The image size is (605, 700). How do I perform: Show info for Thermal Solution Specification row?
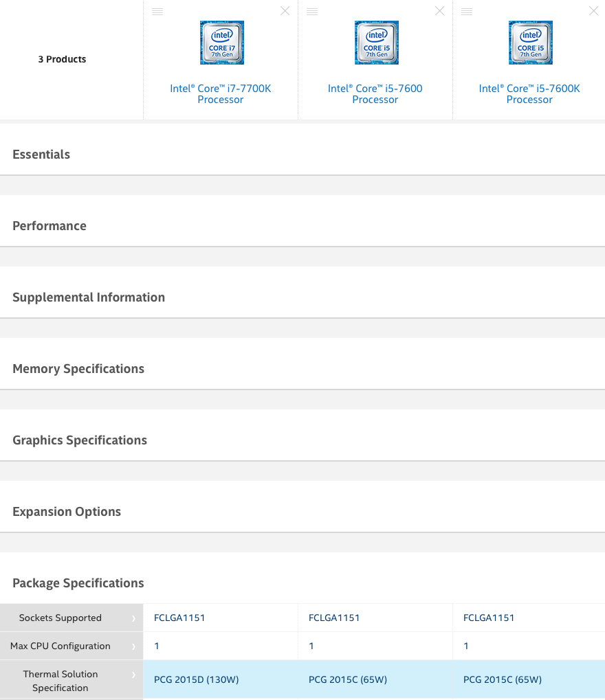coord(133,675)
